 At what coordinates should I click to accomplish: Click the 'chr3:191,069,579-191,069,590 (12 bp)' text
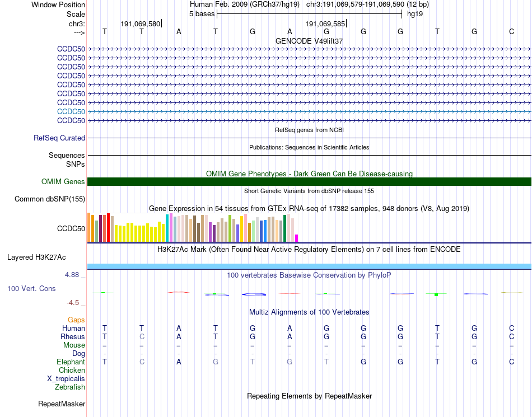(x=367, y=4)
